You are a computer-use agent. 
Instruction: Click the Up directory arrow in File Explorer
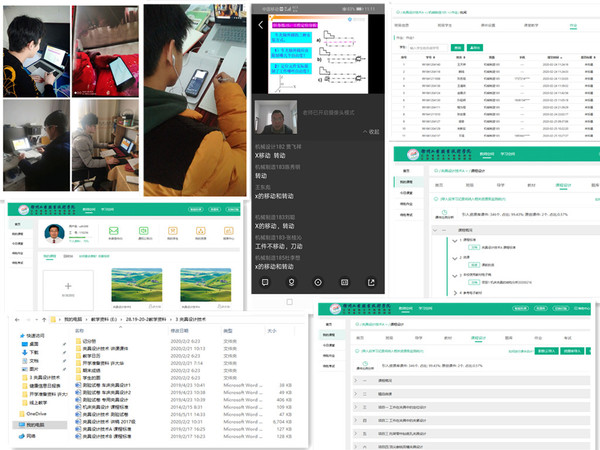42,317
